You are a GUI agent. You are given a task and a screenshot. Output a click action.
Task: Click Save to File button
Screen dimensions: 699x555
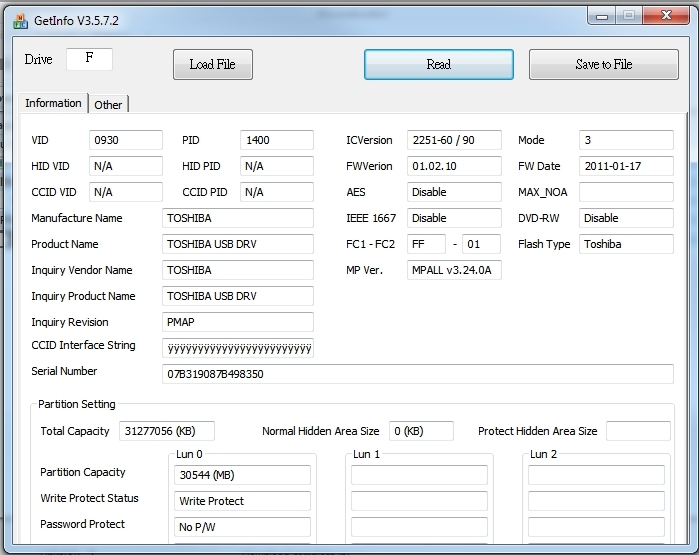[x=604, y=65]
